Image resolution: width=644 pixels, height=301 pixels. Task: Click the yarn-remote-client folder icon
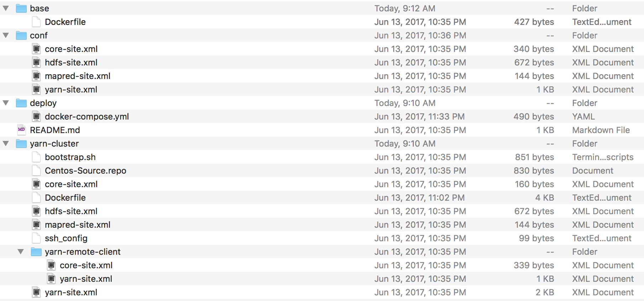pyautogui.click(x=36, y=252)
